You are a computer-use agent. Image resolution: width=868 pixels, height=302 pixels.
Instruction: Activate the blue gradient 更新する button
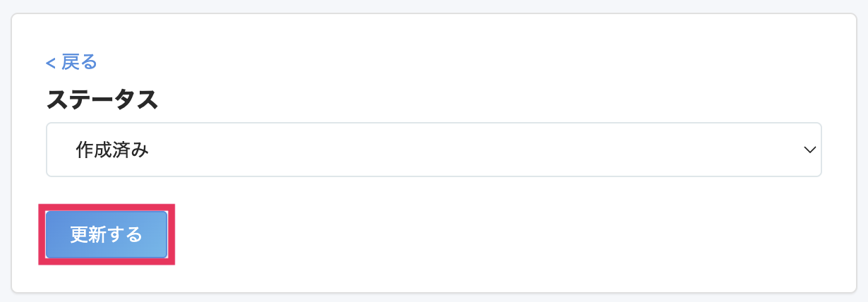tap(107, 234)
